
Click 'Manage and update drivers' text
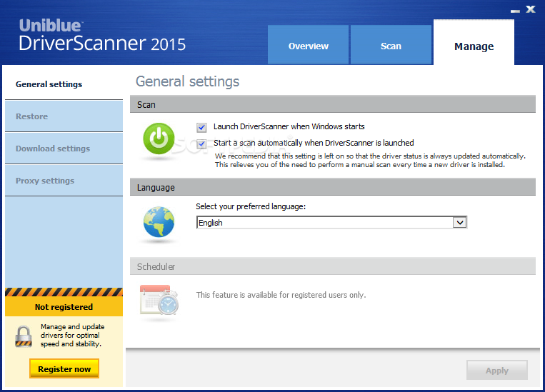tap(72, 336)
